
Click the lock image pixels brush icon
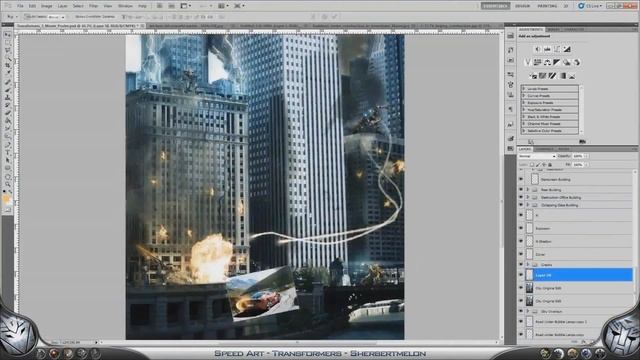(538, 164)
